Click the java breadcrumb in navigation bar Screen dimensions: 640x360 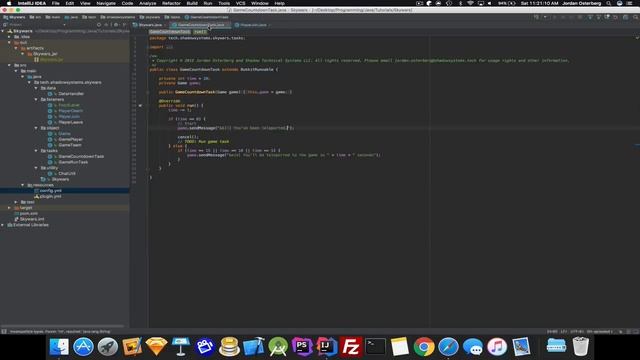click(71, 17)
